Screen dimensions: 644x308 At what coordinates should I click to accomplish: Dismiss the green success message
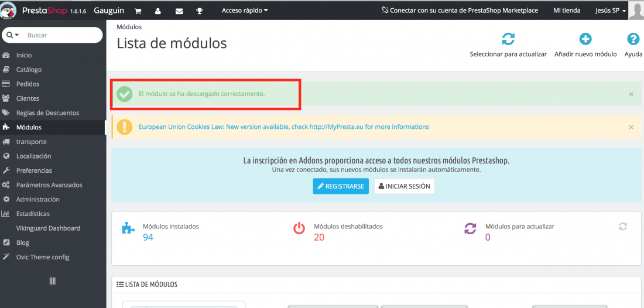(631, 94)
